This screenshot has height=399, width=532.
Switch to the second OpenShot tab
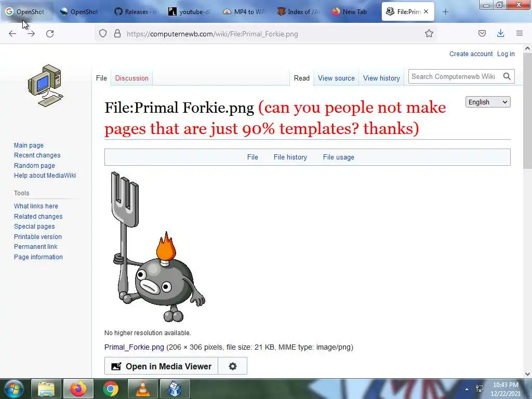[81, 12]
